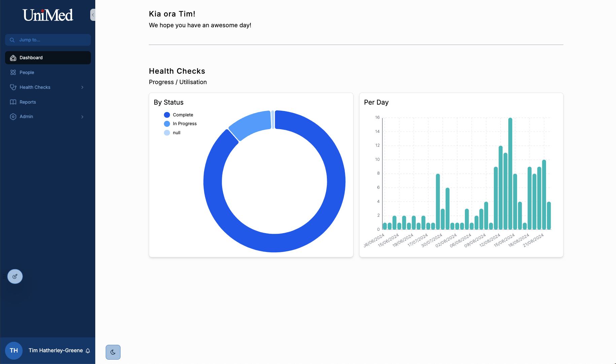The width and height of the screenshot is (616, 364).
Task: Click the 02/08/2024 axis label
Action: pos(446,241)
